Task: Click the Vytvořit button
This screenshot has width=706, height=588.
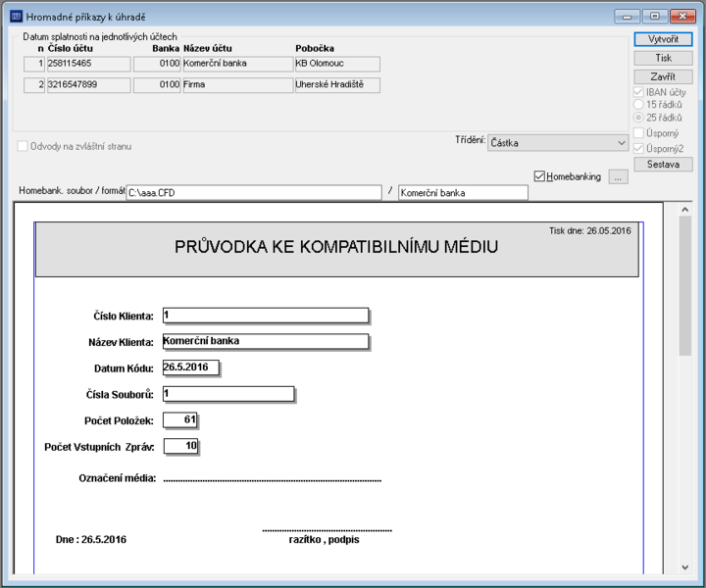Action: click(663, 39)
